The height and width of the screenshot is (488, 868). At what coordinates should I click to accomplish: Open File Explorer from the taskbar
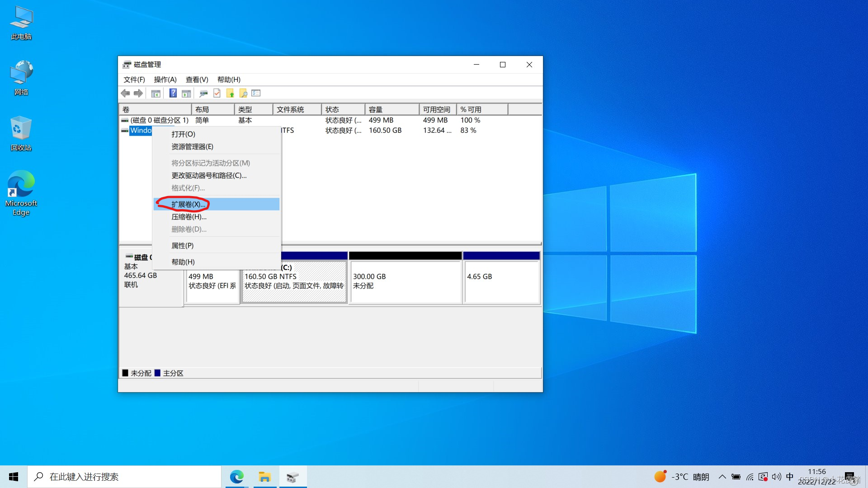click(264, 477)
